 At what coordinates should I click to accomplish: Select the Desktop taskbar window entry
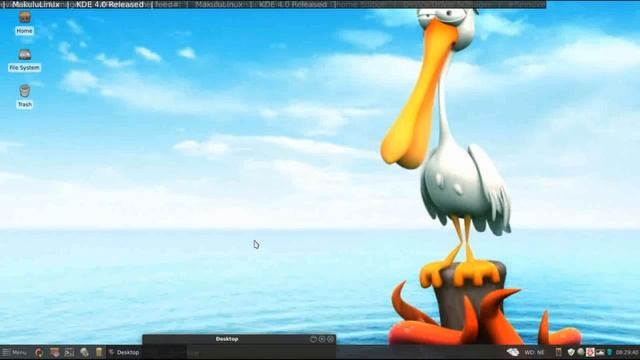coord(124,352)
